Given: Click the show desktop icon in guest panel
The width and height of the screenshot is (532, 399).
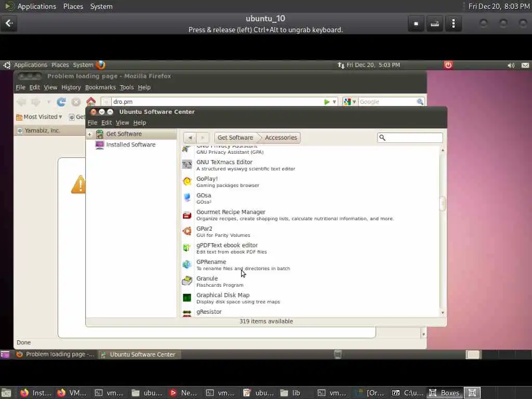Looking at the screenshot, I should tap(5, 354).
